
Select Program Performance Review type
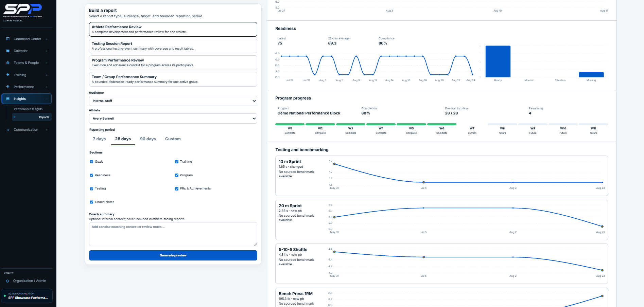coord(173,62)
